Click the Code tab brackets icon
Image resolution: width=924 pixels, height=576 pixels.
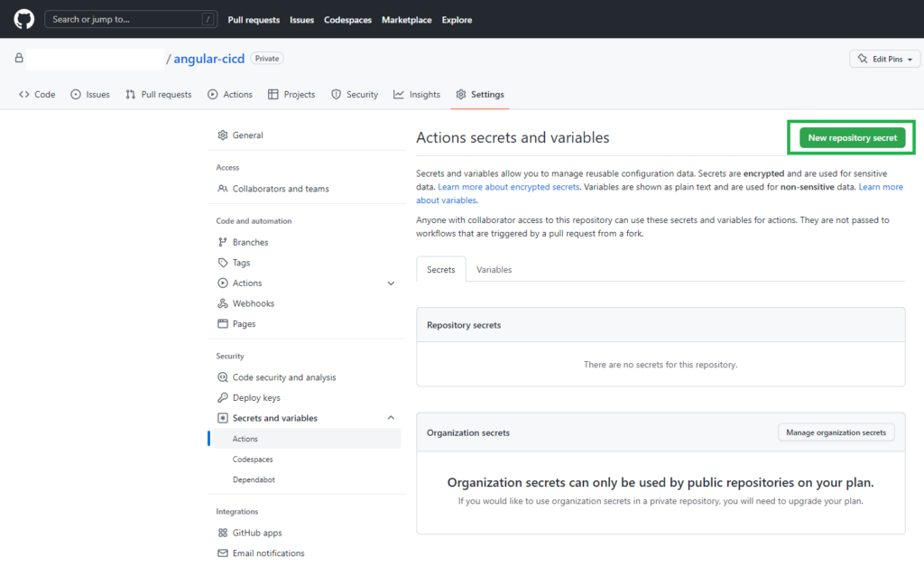[x=24, y=94]
